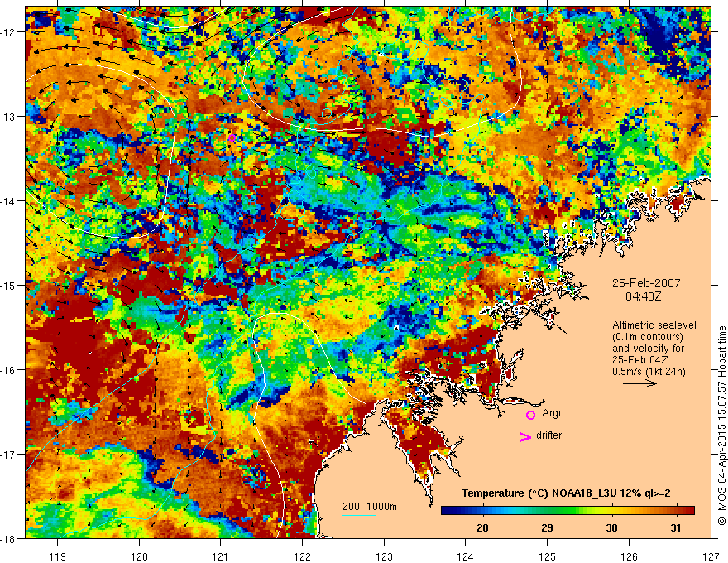Click the '124' longitude axis label
The image size is (728, 563).
click(466, 556)
